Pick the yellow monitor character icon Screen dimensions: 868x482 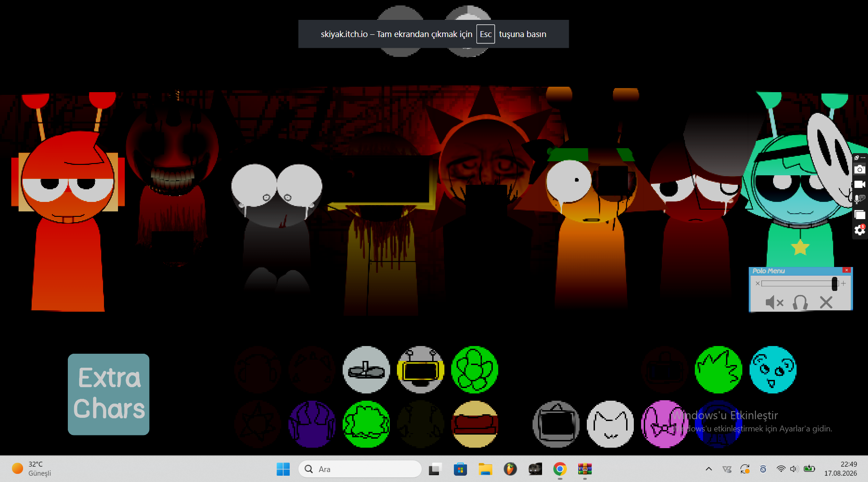[x=420, y=370]
